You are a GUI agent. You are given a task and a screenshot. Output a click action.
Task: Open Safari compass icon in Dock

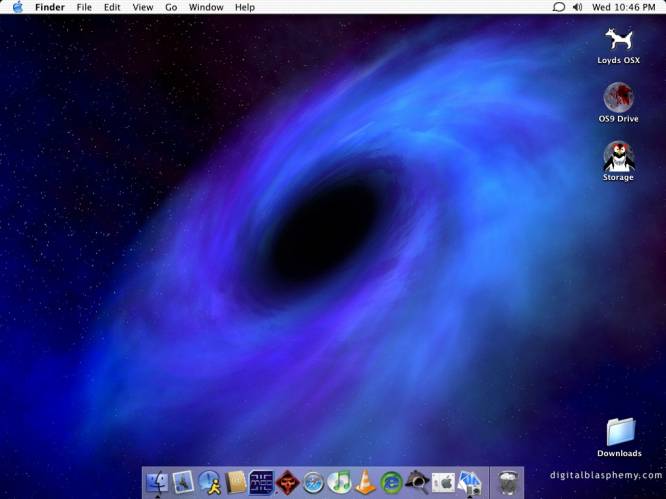313,483
